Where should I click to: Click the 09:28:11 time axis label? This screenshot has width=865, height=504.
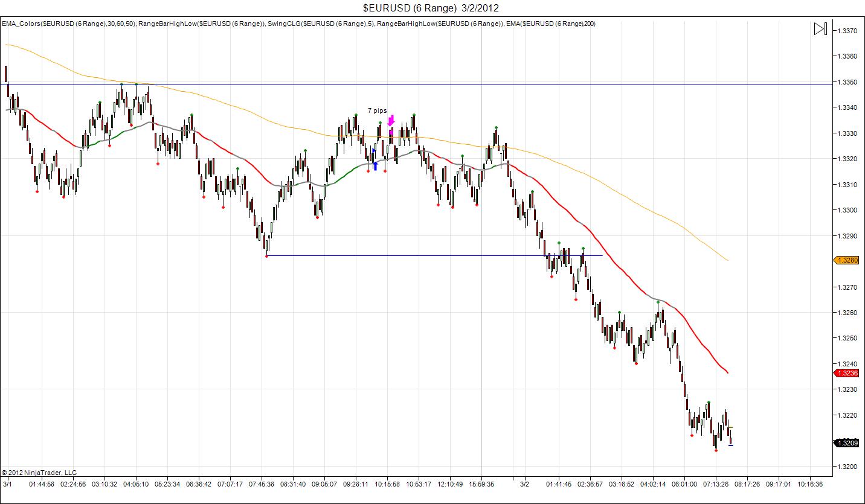[356, 484]
